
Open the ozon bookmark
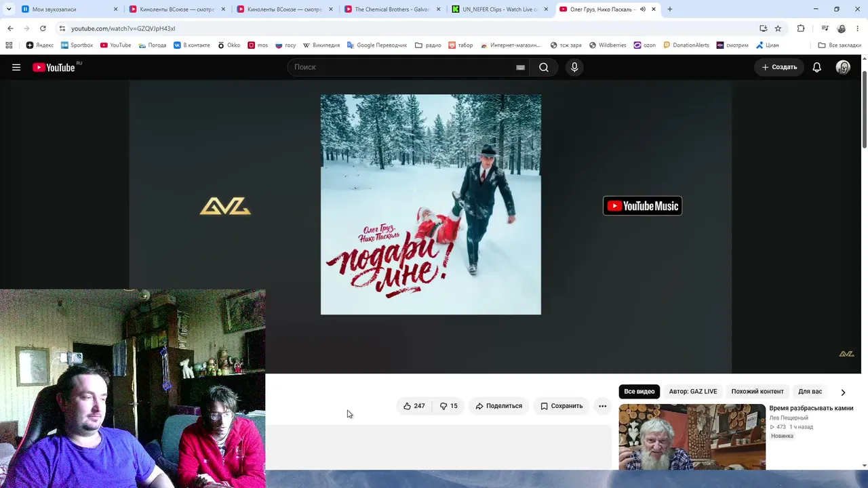click(644, 45)
